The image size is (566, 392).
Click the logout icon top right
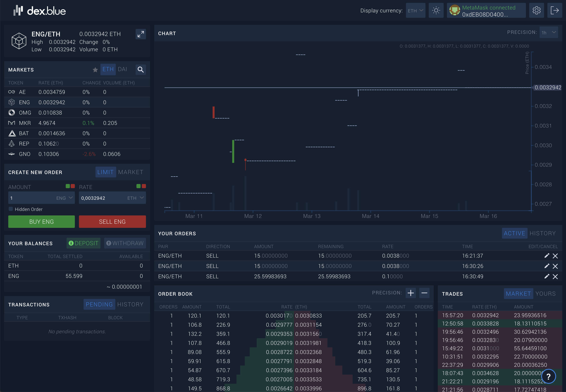[555, 10]
